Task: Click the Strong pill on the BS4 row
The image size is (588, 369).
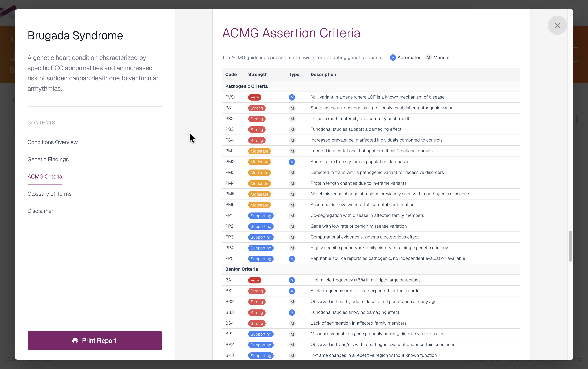Action: pos(257,323)
